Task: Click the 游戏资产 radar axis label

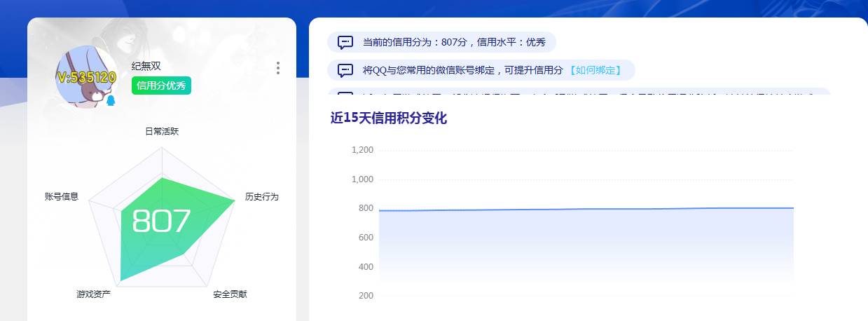Action: coord(93,294)
